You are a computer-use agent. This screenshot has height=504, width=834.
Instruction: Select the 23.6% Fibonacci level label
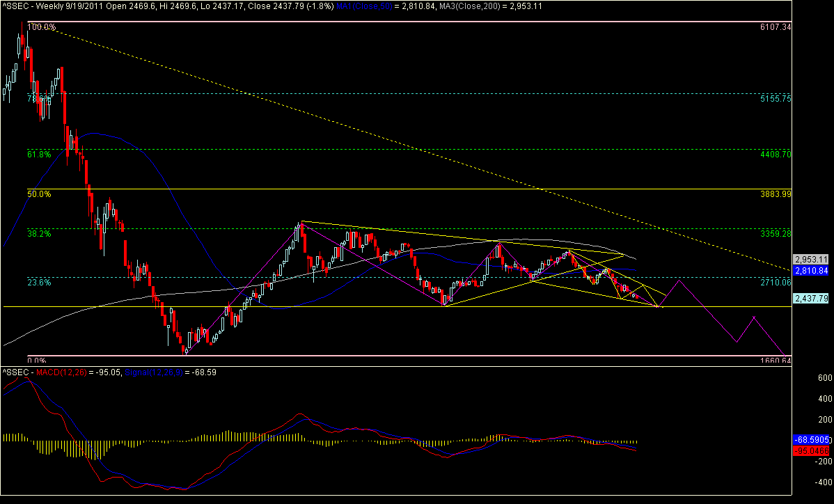pyautogui.click(x=39, y=283)
